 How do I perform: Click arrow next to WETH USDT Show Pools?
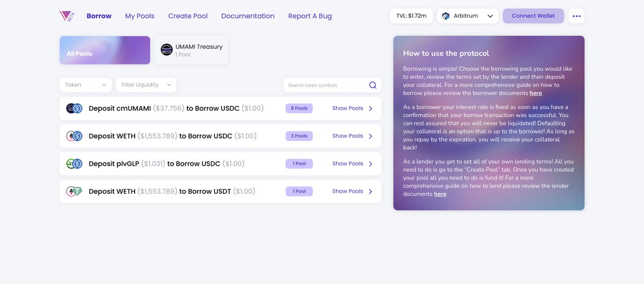(x=370, y=191)
